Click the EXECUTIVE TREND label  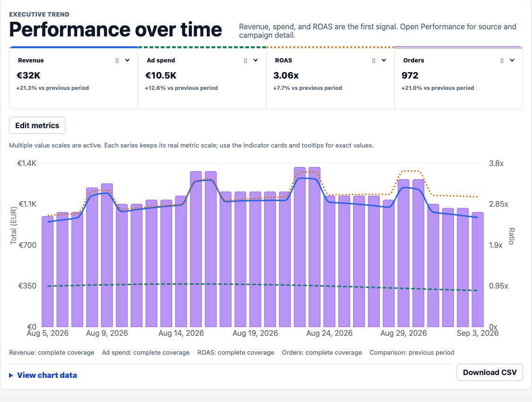coord(39,14)
